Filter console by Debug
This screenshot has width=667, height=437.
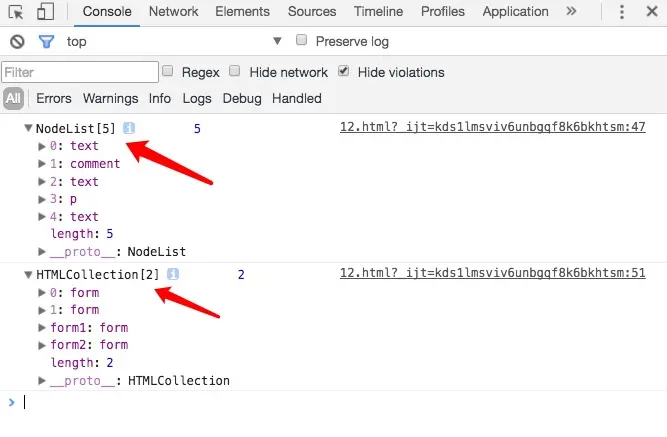pyautogui.click(x=242, y=98)
